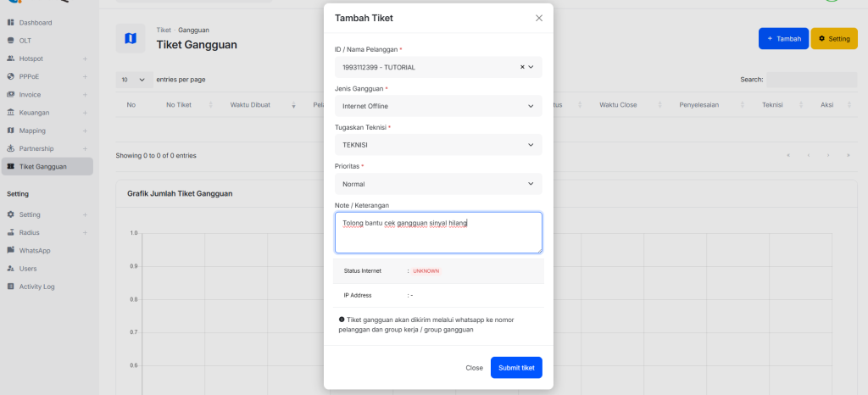The width and height of the screenshot is (868, 395).
Task: Select the Mapping map icon
Action: (10, 131)
